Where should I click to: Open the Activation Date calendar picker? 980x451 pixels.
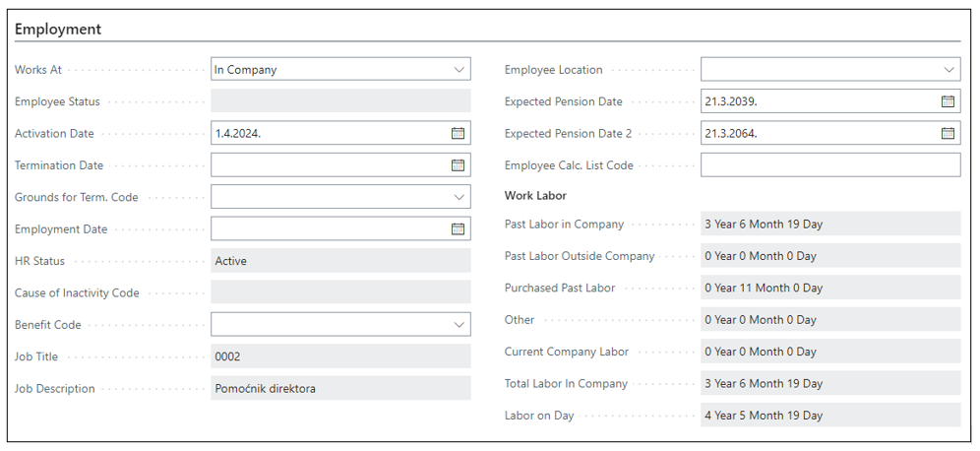tap(458, 134)
